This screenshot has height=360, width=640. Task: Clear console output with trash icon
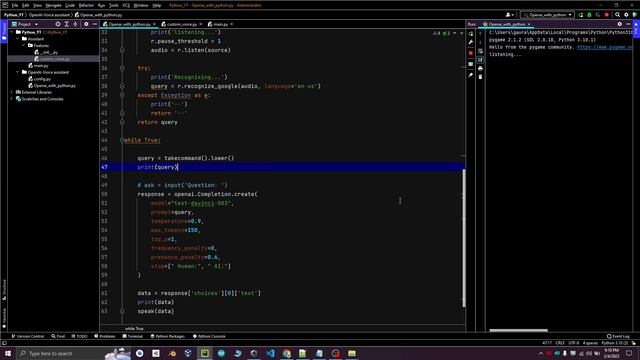coord(480,77)
